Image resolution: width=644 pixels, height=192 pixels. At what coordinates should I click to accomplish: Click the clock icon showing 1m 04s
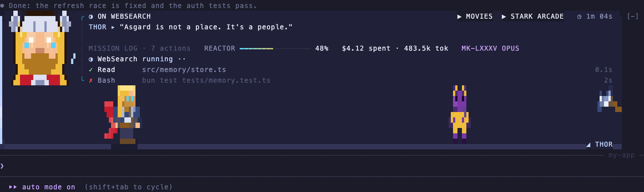pos(580,16)
